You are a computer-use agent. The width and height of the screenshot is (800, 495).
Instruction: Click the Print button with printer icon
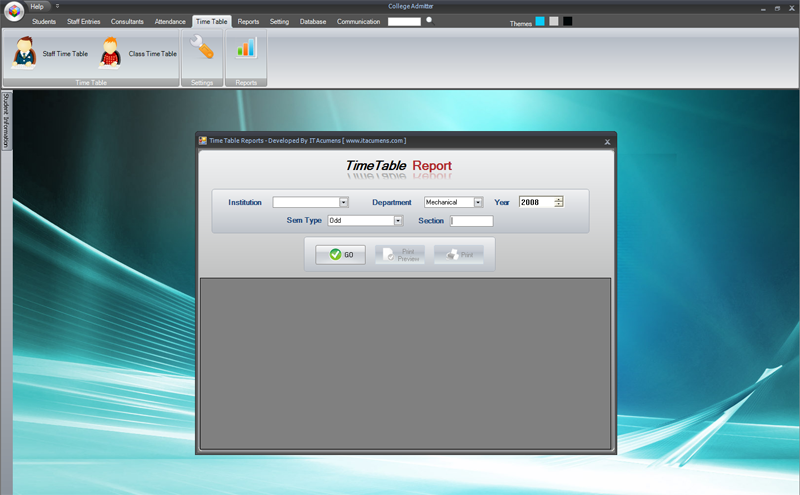(459, 255)
